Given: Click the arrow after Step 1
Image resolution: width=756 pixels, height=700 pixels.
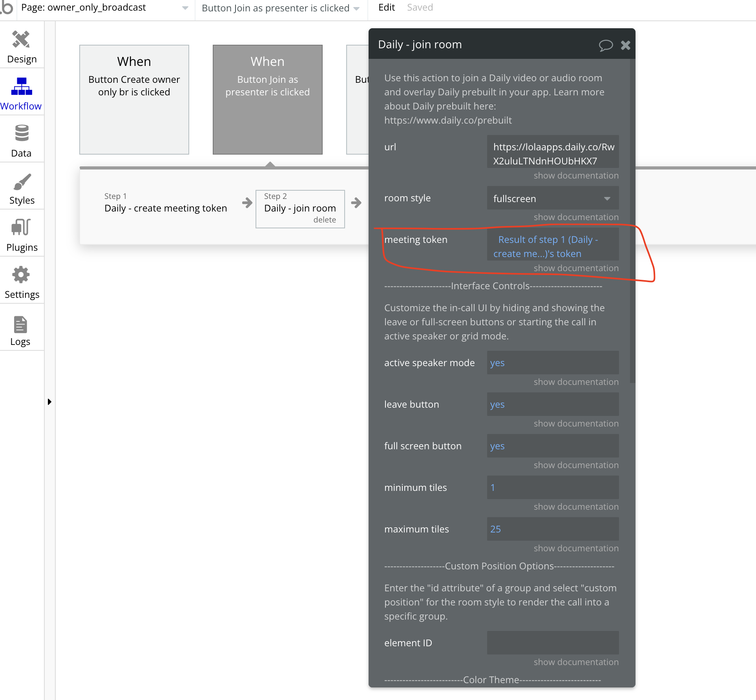Looking at the screenshot, I should pyautogui.click(x=247, y=203).
